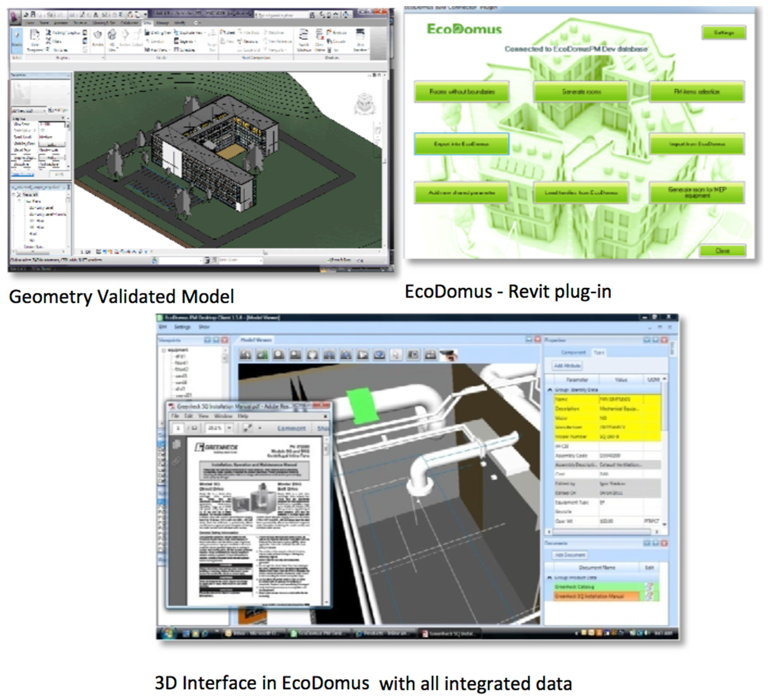Open Settings in EcoDomus plug-in window
The width and height of the screenshot is (770, 700).
point(723,33)
